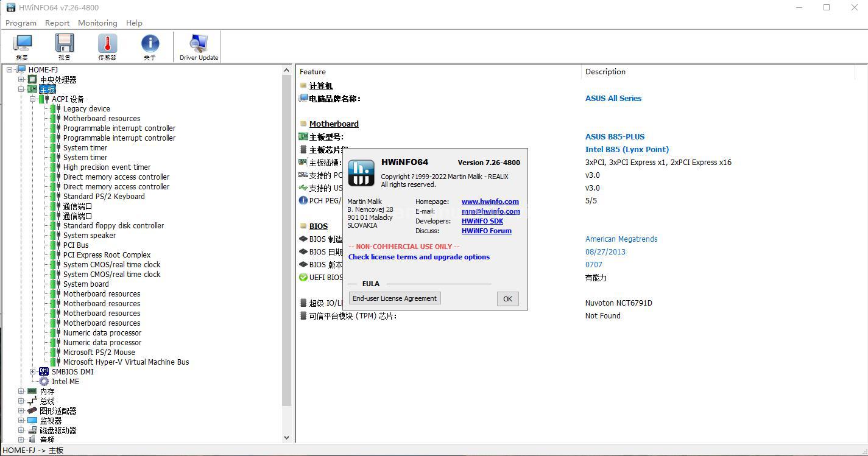
Task: Select High precision event timer item
Action: pos(107,167)
